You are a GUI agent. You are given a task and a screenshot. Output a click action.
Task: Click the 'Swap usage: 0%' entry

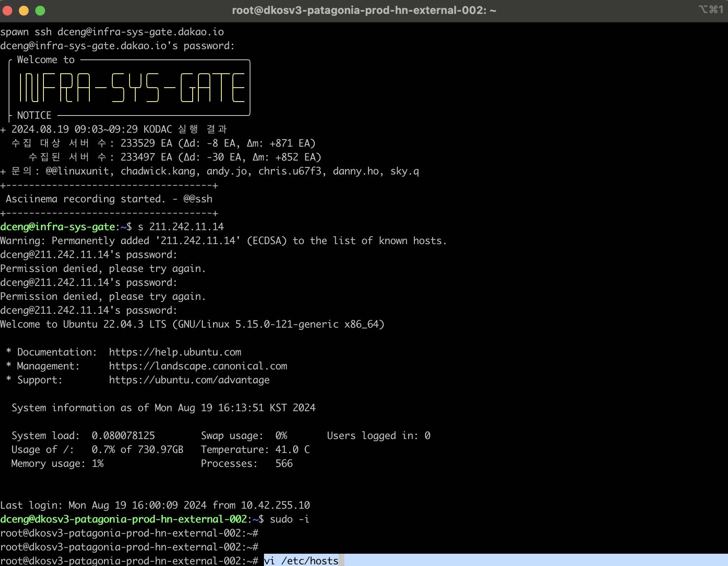244,436
